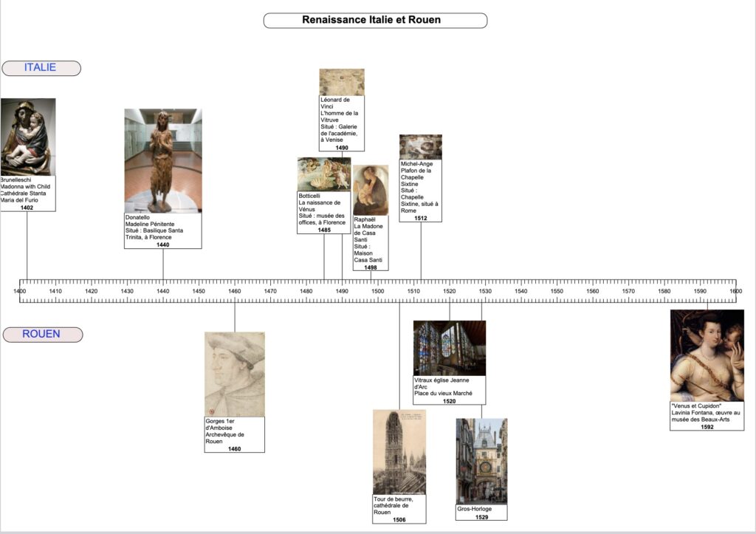Click the 1560 mark on the timeline
The width and height of the screenshot is (756, 534).
[593, 291]
